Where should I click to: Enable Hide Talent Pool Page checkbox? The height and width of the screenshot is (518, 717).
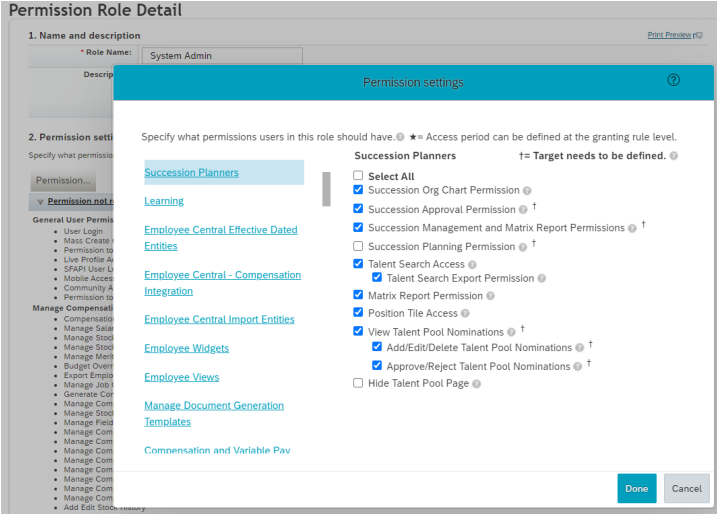tap(358, 383)
